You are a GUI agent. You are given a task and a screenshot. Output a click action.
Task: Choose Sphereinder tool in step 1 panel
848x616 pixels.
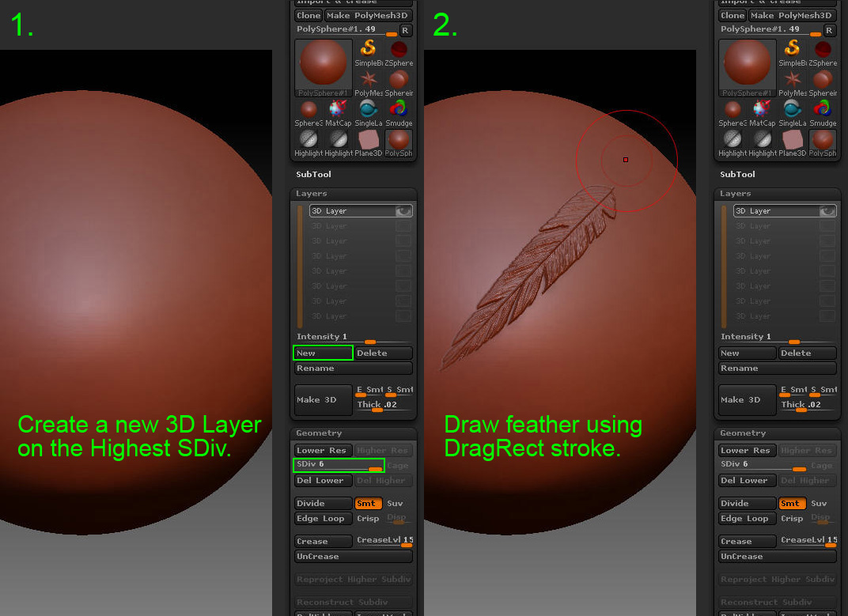coord(399,83)
